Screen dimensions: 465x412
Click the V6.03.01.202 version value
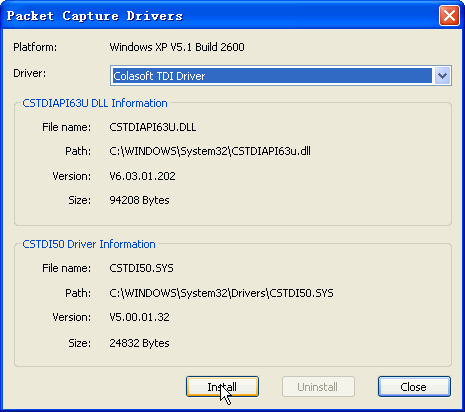pos(142,176)
